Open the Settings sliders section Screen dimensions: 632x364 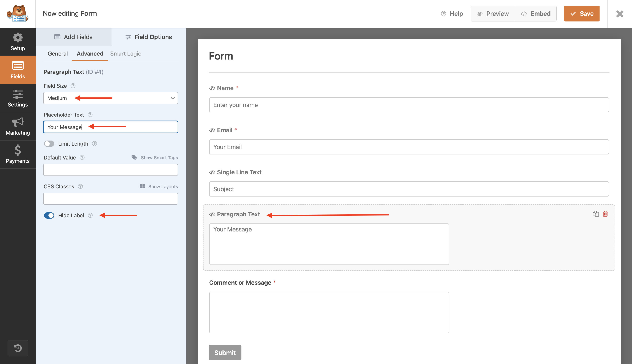tap(17, 98)
